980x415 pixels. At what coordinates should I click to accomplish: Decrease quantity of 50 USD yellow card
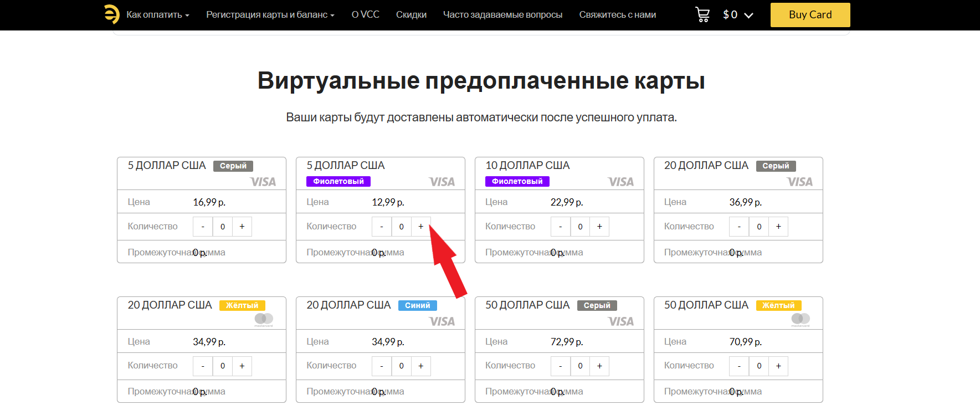point(739,366)
